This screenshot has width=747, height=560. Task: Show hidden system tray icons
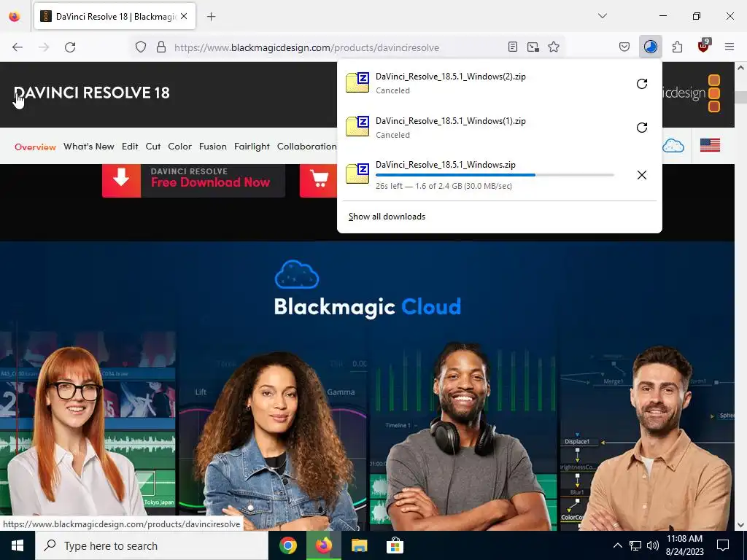(x=617, y=545)
